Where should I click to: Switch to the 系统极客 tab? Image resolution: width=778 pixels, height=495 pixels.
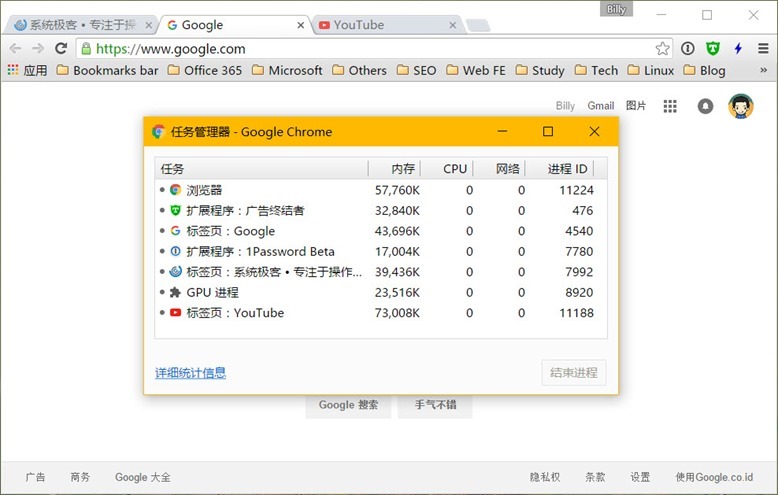click(x=80, y=25)
